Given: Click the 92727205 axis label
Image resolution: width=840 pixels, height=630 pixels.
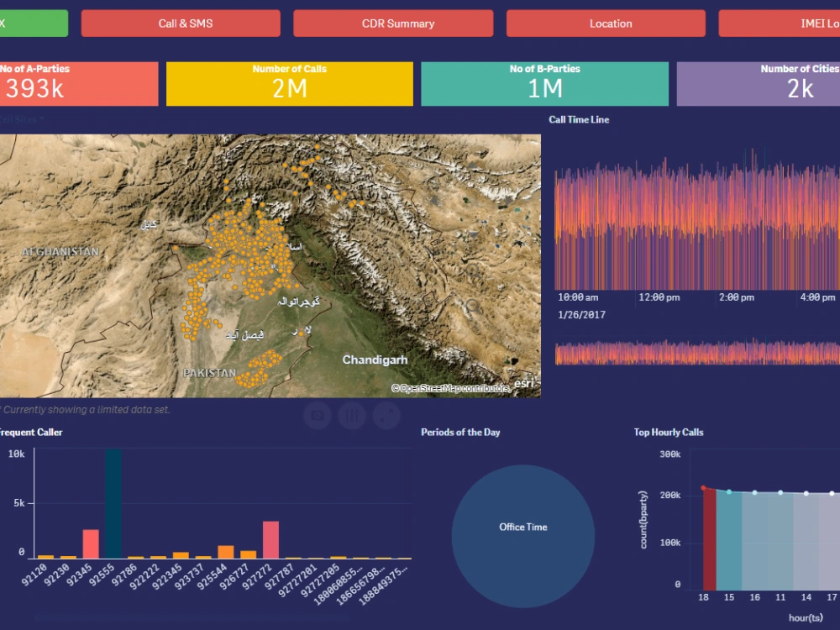Looking at the screenshot, I should [320, 580].
